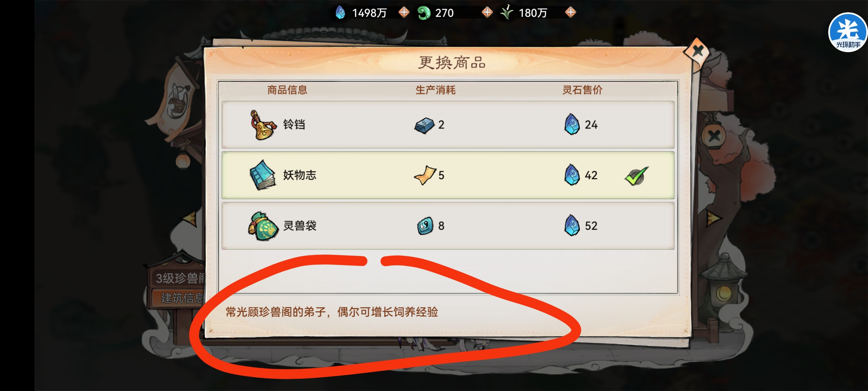Image resolution: width=868 pixels, height=391 pixels.
Task: Click the blue spirit stone currency icon
Action: [340, 13]
